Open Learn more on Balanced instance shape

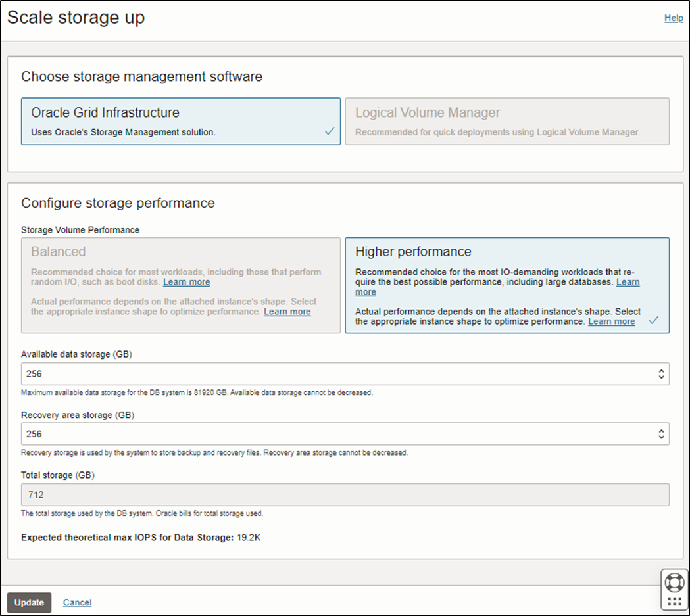tap(287, 312)
